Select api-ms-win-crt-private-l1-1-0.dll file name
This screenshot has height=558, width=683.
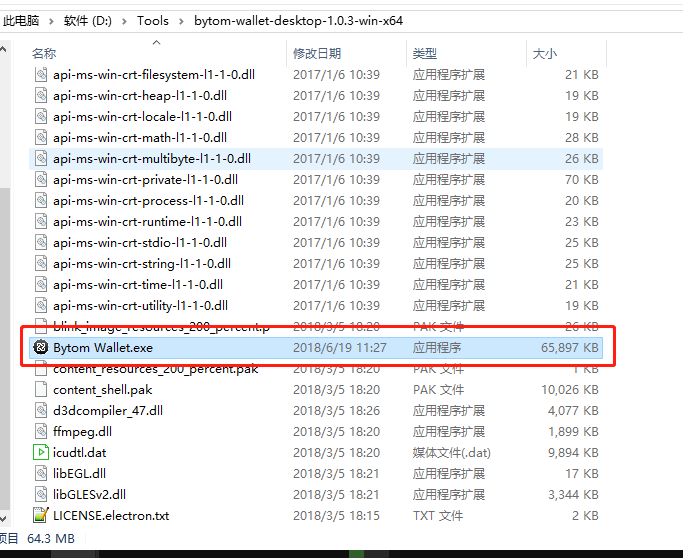pyautogui.click(x=145, y=179)
